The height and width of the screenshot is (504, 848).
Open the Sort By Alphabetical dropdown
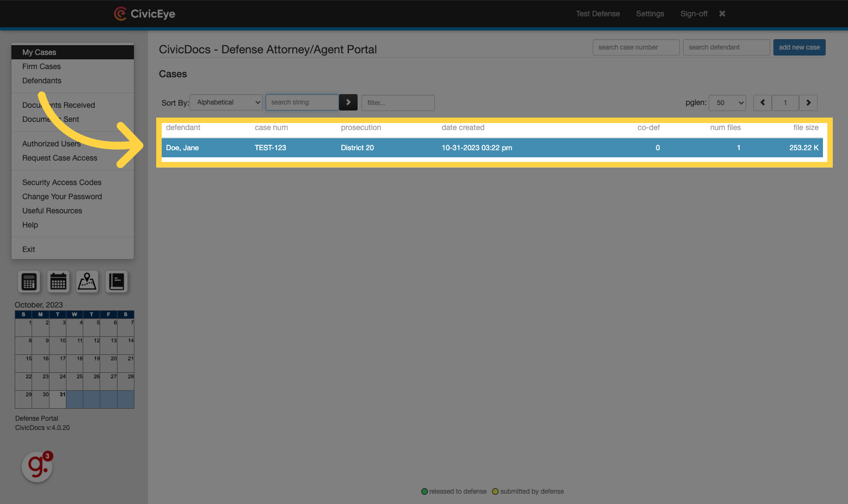226,102
